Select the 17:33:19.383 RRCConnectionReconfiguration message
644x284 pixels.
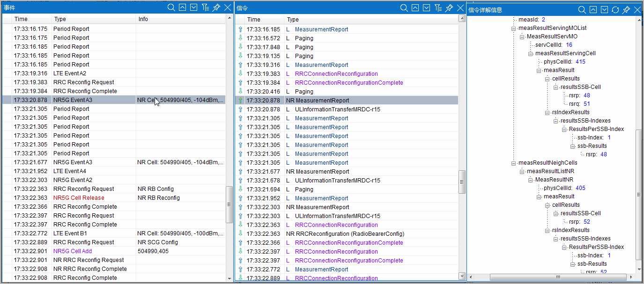(x=336, y=74)
